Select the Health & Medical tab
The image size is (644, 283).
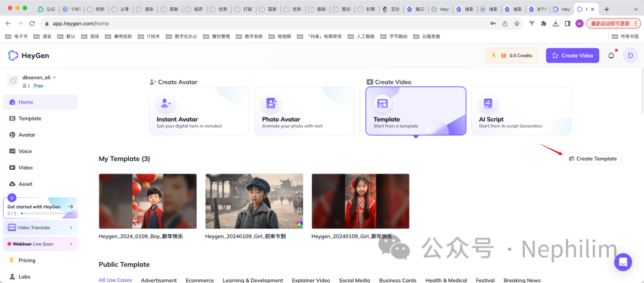pyautogui.click(x=446, y=280)
